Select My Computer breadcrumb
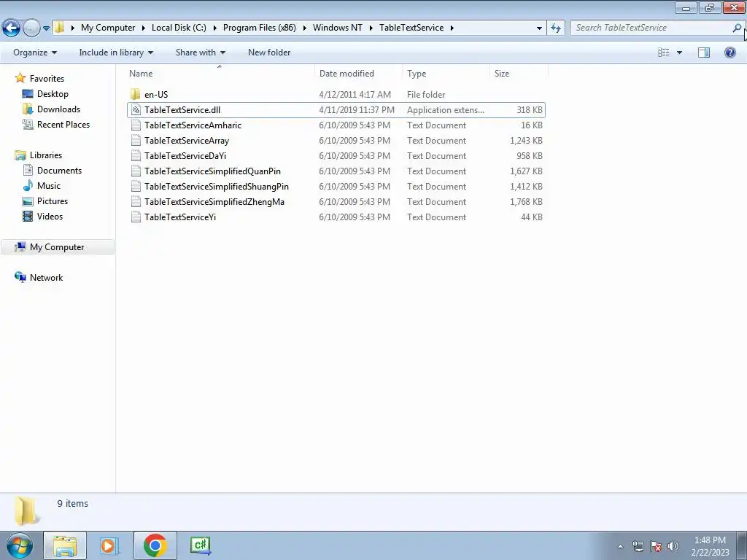747x560 pixels. click(x=108, y=28)
